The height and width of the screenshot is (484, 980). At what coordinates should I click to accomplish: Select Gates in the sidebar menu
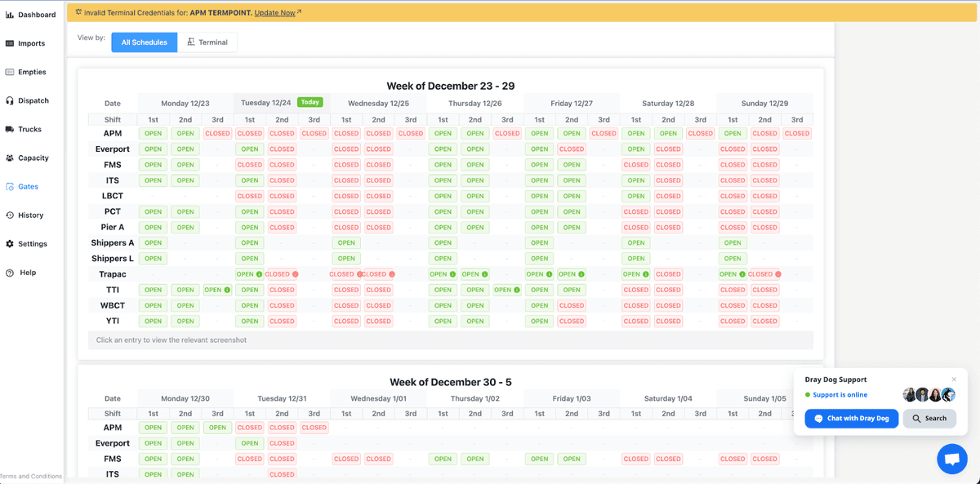(28, 187)
